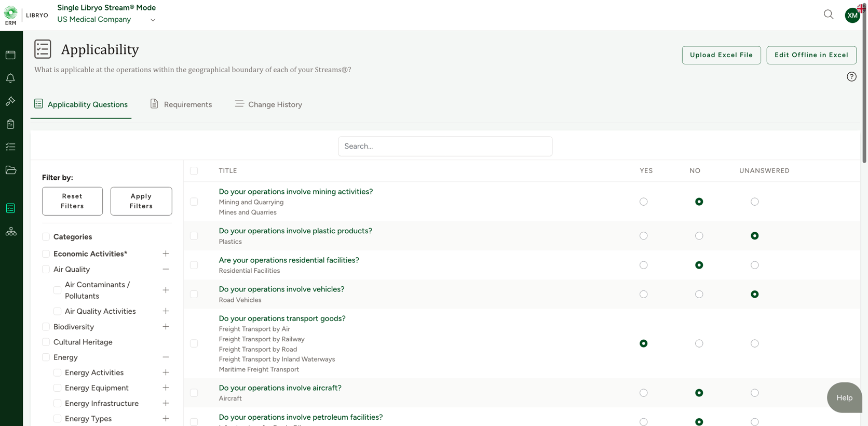This screenshot has height=426, width=868.
Task: Click the Apply Filters button
Action: (141, 201)
